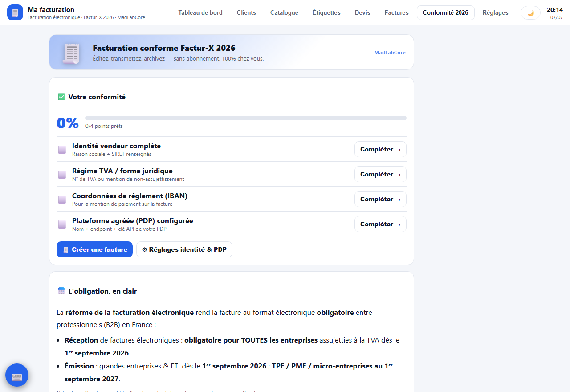Click the Votre conformité heading

point(97,97)
